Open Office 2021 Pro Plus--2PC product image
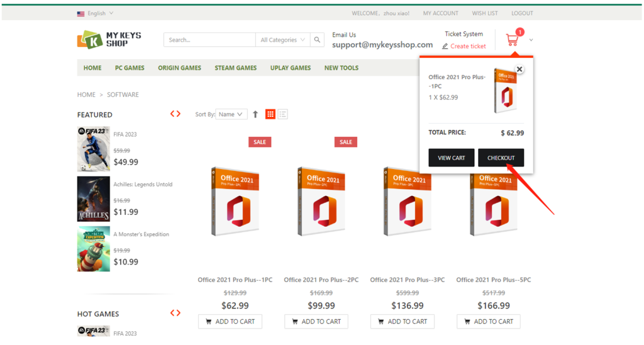 [321, 201]
